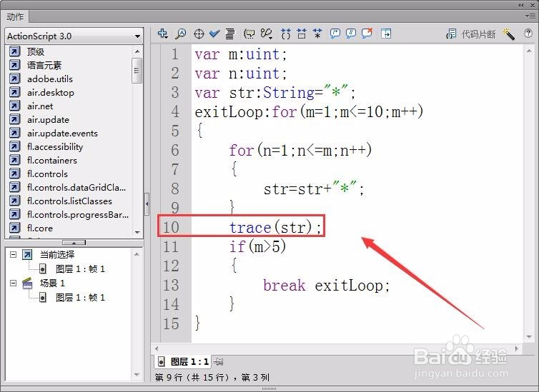The image size is (539, 392).
Task: Click Add a new item to script
Action: 162,34
